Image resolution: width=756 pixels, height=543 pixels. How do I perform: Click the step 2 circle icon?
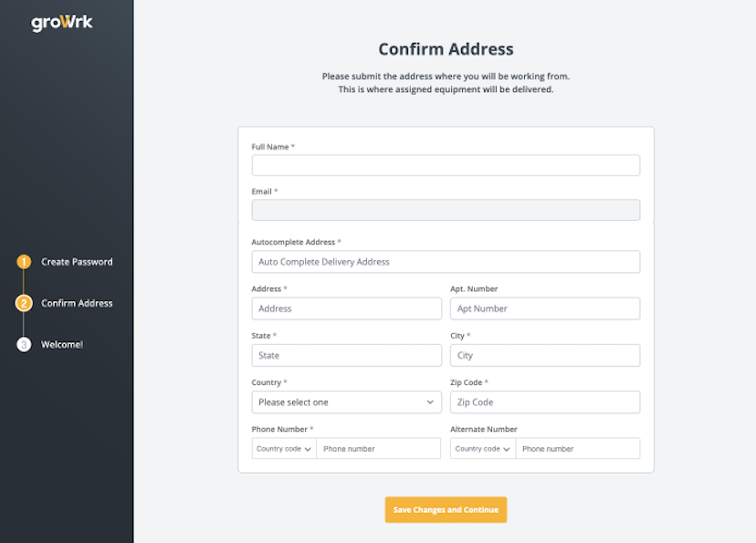click(x=24, y=303)
